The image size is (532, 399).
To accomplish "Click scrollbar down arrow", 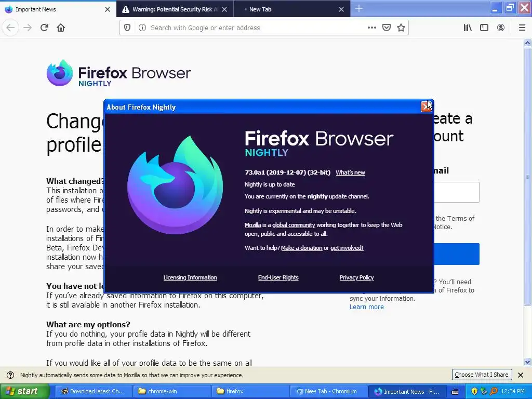I will click(527, 362).
